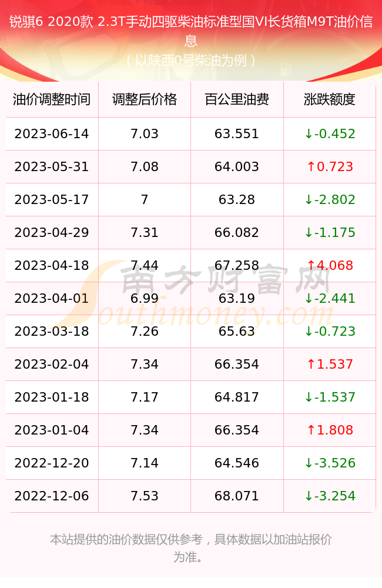
Task: Click the subtitle 以陕西0号柴油为例
Action: 191,60
